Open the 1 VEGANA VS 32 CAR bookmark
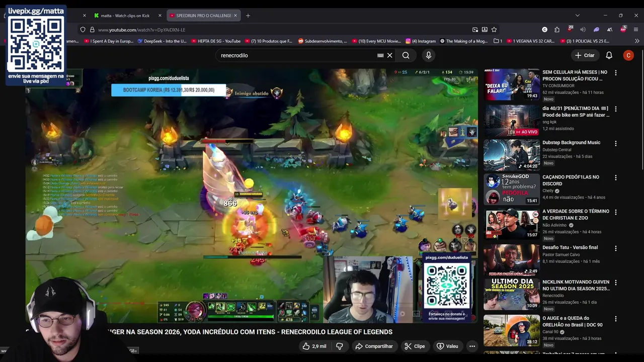 (x=530, y=41)
